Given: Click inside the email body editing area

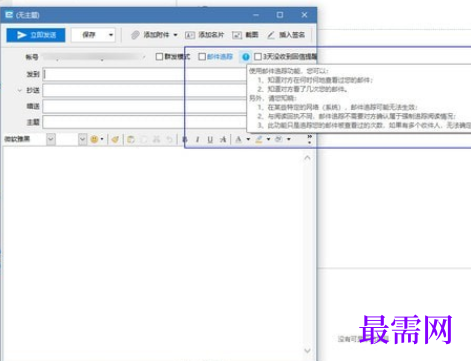Looking at the screenshot, I should coord(153,253).
